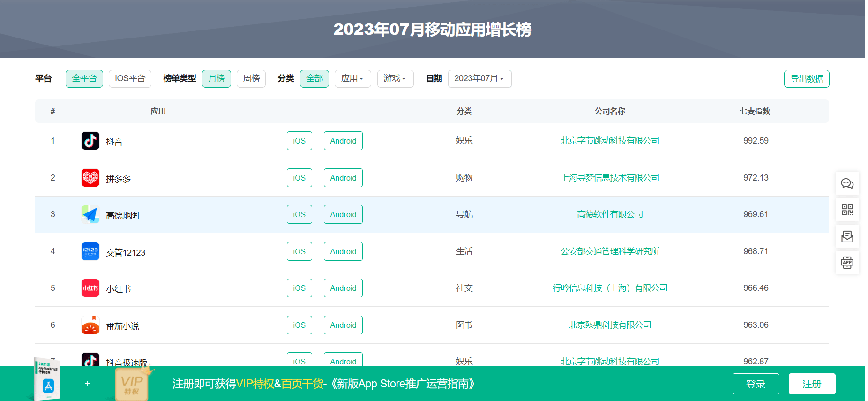Image resolution: width=868 pixels, height=401 pixels.
Task: Select 全平台 platform filter
Action: [x=84, y=78]
